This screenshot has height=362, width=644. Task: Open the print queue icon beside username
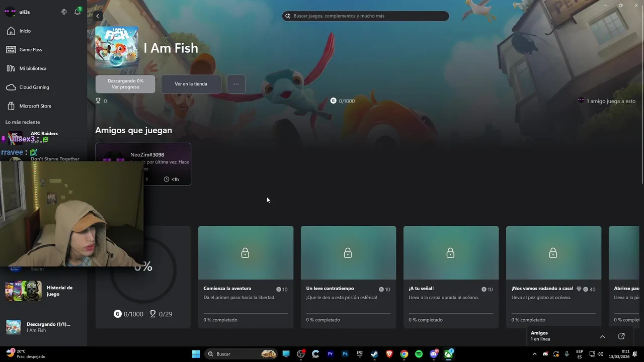(x=64, y=12)
